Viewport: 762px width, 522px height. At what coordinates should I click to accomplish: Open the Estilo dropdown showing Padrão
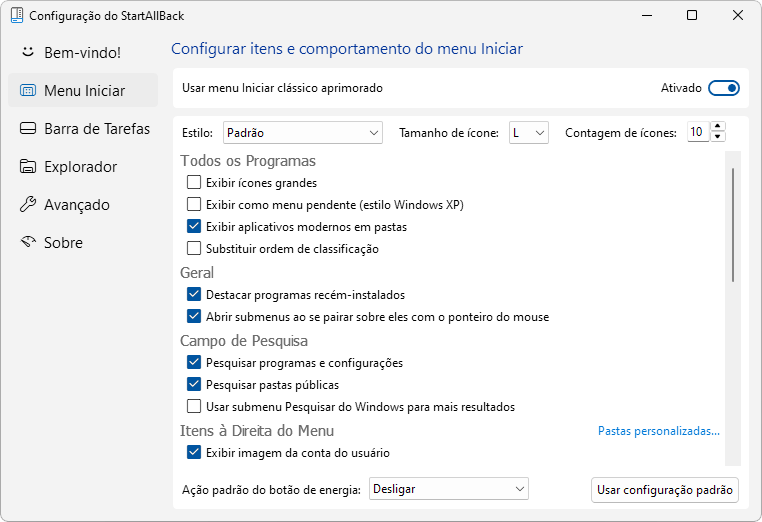tap(304, 132)
